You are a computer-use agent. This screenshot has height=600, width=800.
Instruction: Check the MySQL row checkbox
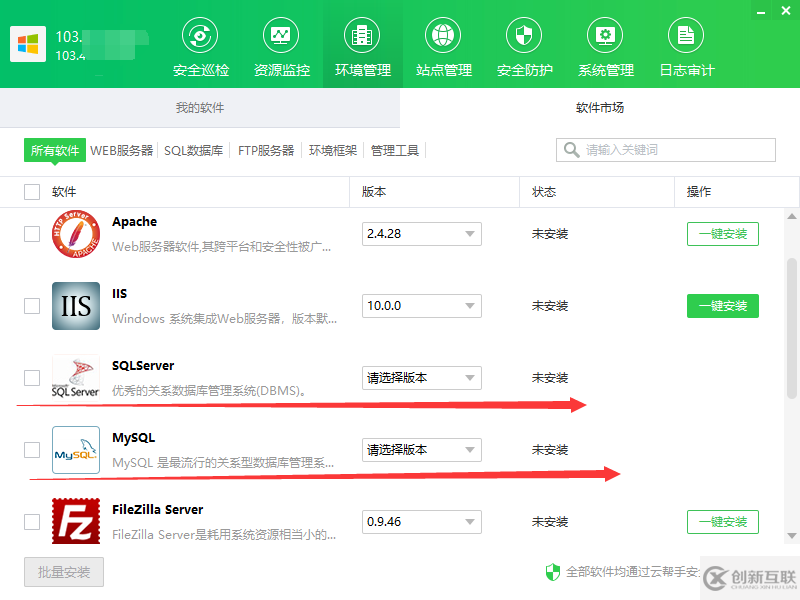(x=32, y=450)
